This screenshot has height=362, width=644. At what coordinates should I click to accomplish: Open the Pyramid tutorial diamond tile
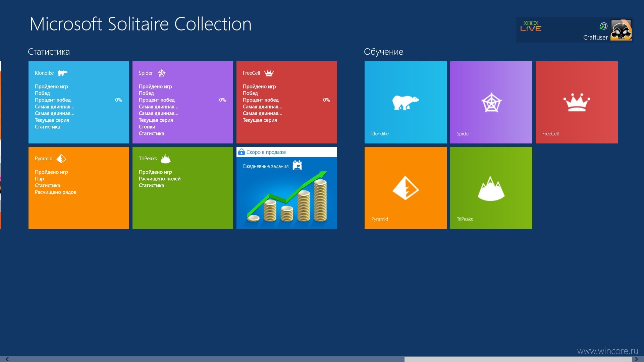click(406, 188)
